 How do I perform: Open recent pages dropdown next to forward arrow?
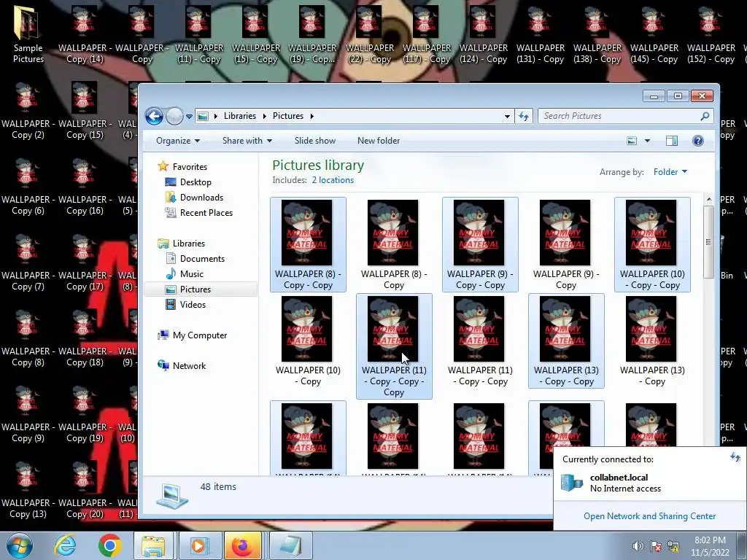pyautogui.click(x=189, y=116)
